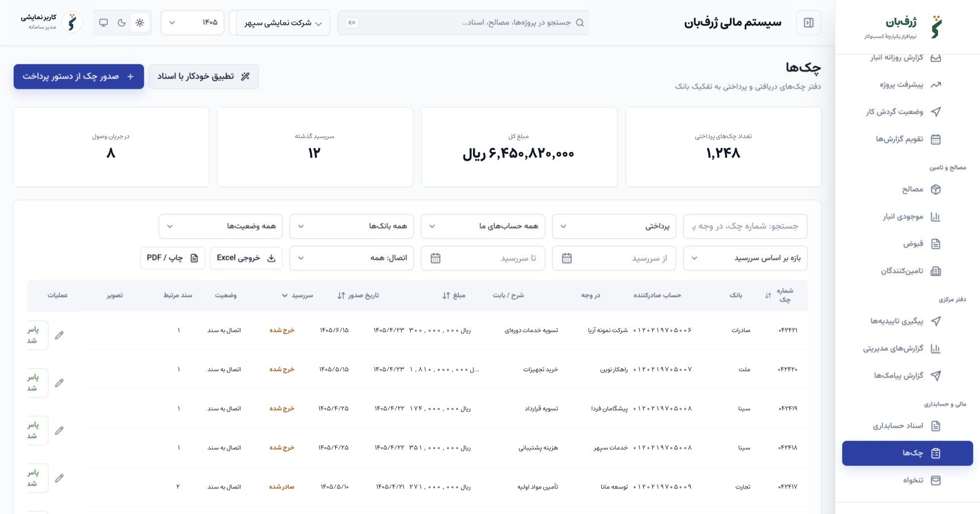980x514 pixels.
Task: Click the مصالح box icon in sidebar
Action: click(x=936, y=189)
